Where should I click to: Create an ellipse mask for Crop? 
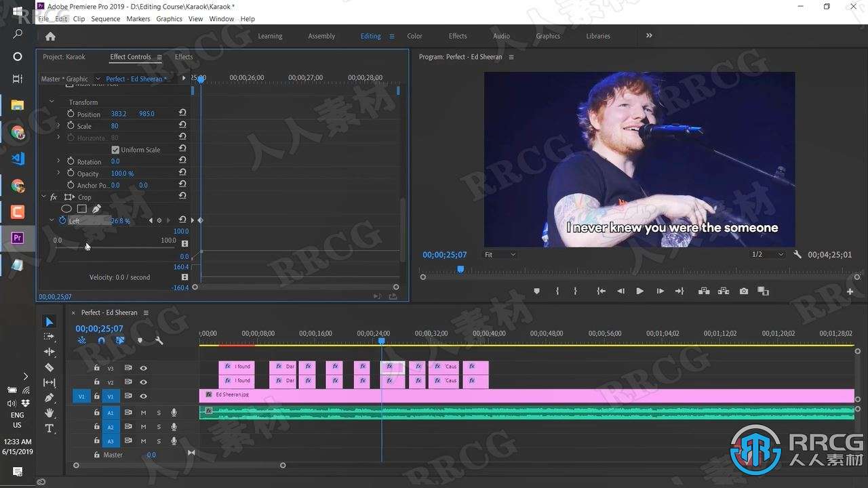click(x=66, y=209)
